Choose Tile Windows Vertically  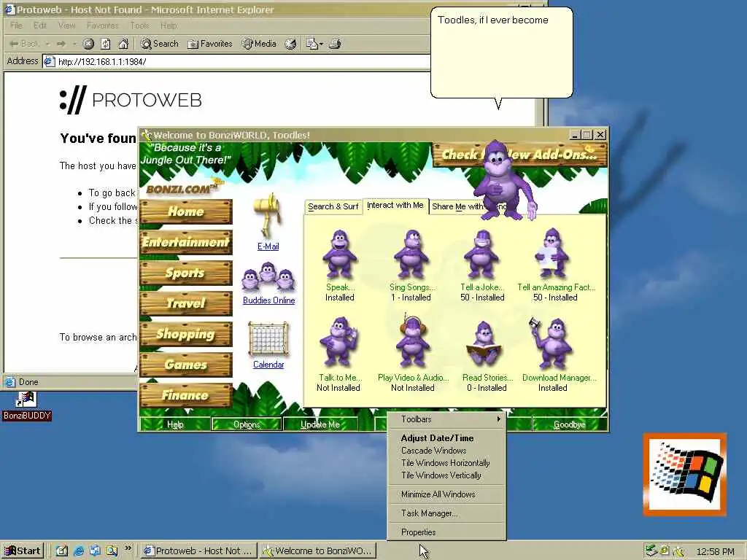tap(446, 475)
